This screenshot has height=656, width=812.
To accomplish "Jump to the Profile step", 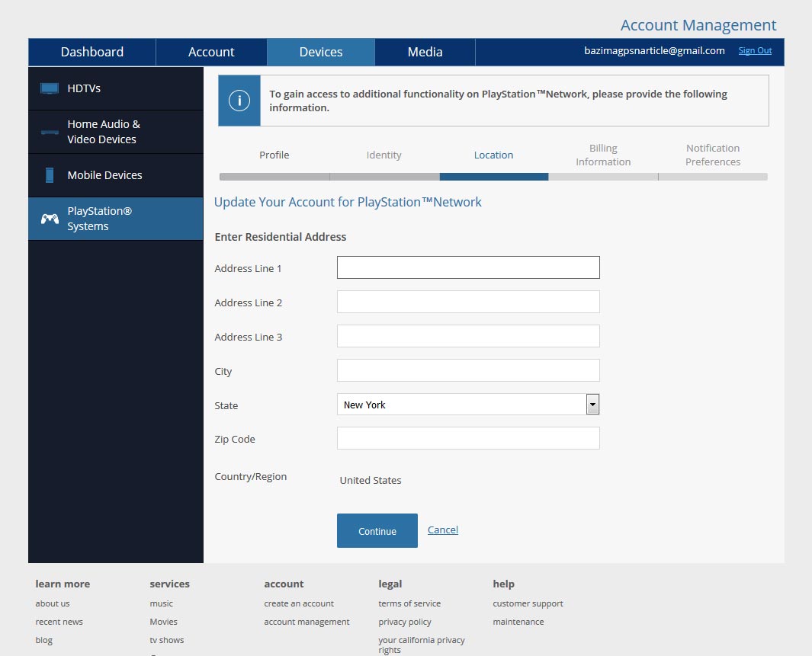I will click(x=274, y=155).
